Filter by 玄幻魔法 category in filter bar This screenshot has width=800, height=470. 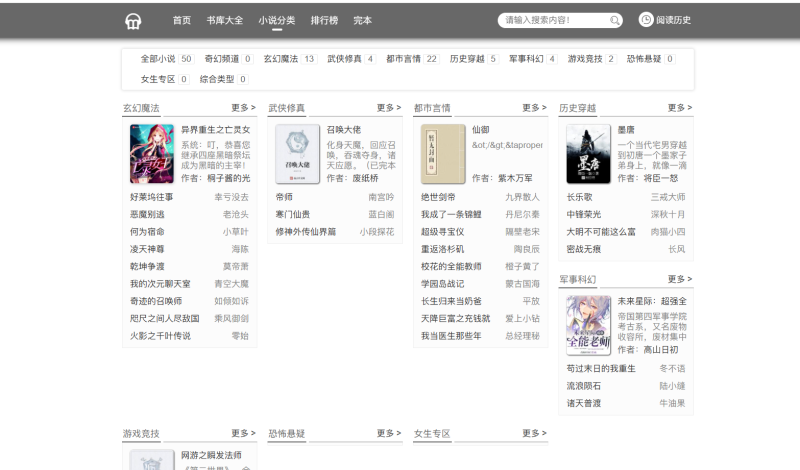[281, 59]
